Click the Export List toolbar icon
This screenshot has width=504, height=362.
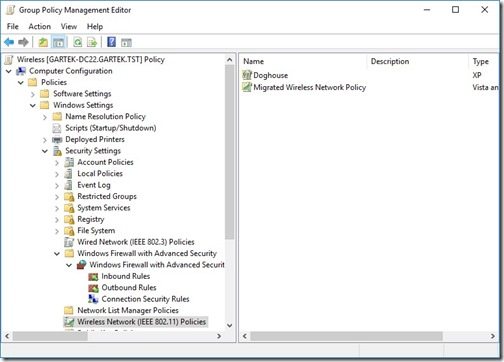pos(92,42)
